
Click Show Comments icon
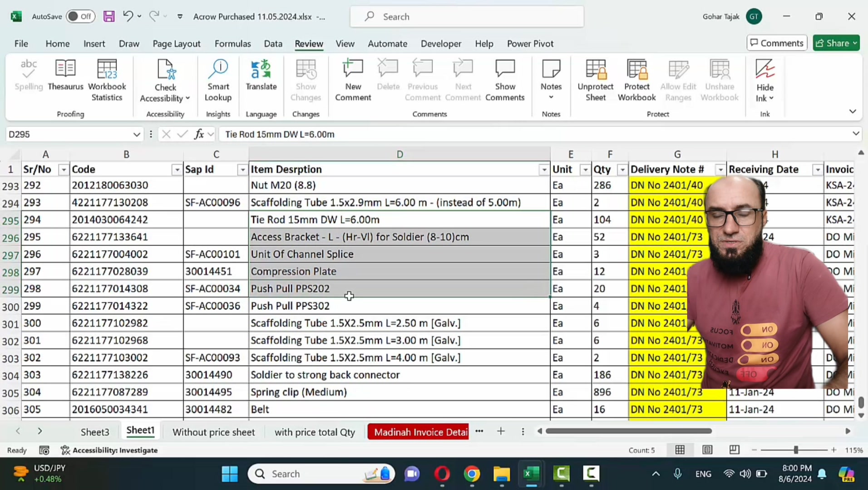505,80
